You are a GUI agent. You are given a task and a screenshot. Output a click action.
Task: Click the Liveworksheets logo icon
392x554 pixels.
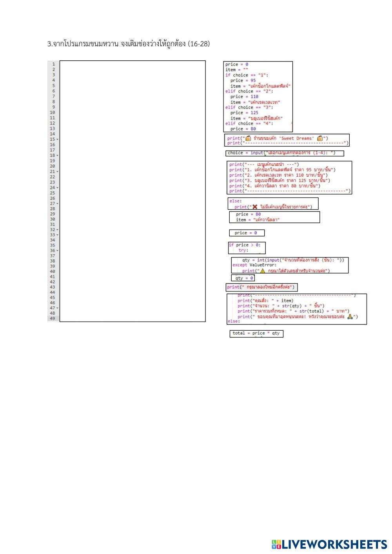point(276,544)
